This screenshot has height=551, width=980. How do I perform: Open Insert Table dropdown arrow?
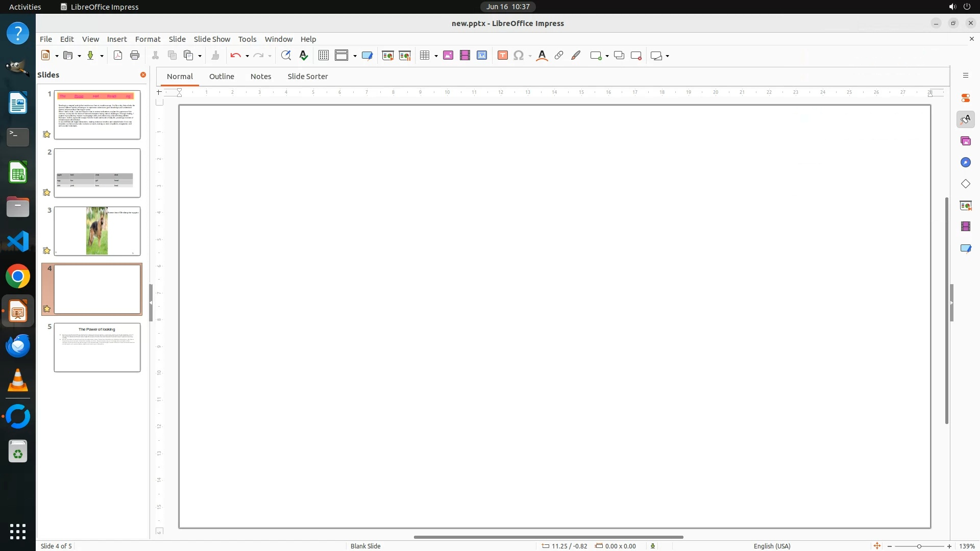point(436,56)
